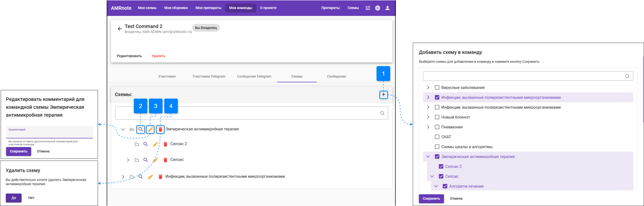Click the Комментарий text field
Viewport: 644px width, 206px height.
tap(49, 132)
